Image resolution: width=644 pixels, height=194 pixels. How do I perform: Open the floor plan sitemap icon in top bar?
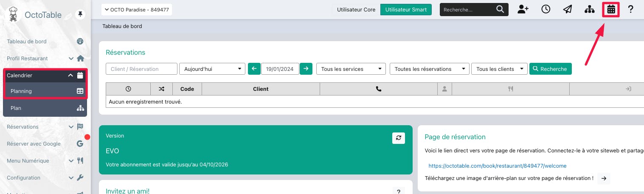(x=589, y=9)
